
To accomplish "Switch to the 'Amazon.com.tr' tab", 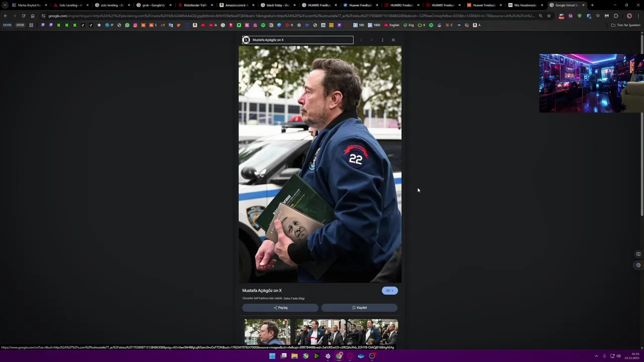I will click(x=235, y=5).
